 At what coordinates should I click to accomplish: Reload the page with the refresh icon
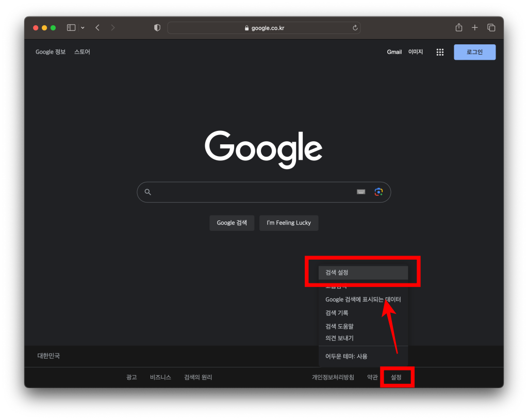pos(355,28)
